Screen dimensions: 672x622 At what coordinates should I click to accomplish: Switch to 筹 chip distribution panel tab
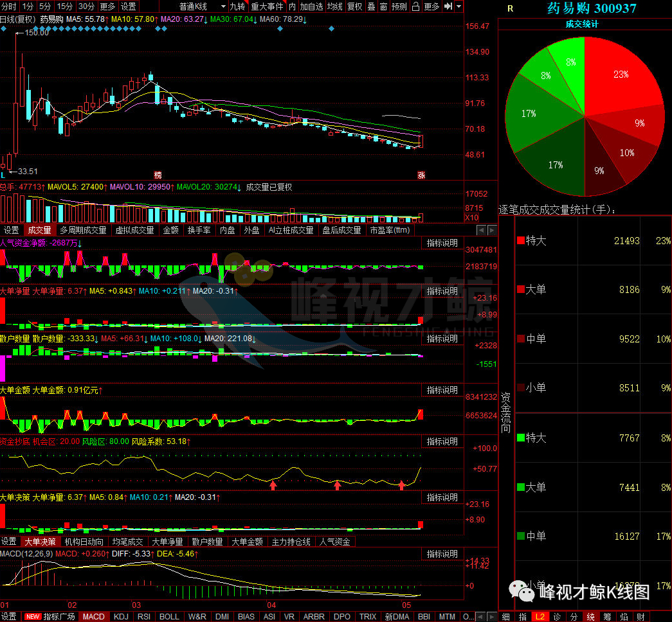click(x=607, y=617)
